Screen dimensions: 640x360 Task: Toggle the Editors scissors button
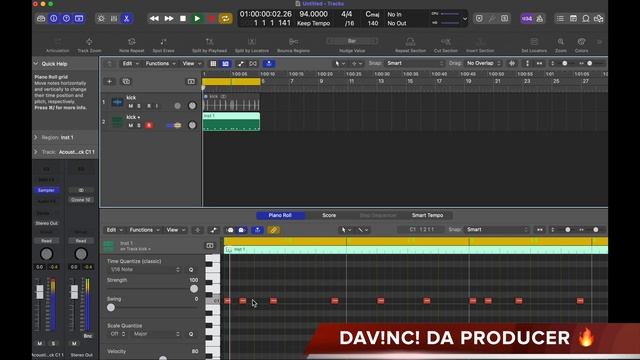coord(127,18)
